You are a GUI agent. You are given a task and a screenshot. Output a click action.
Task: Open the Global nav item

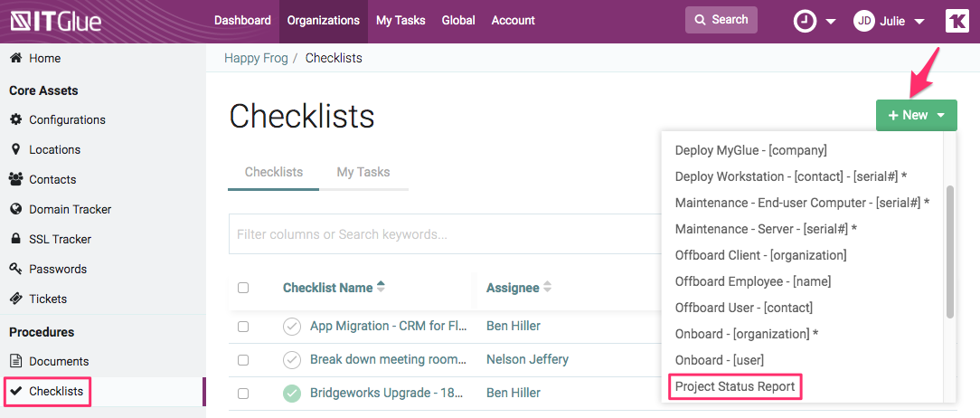click(458, 21)
